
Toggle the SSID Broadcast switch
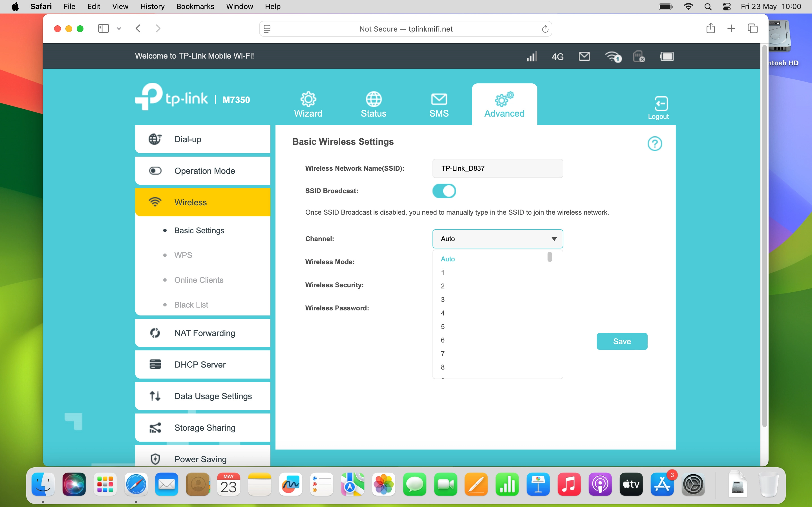point(444,191)
